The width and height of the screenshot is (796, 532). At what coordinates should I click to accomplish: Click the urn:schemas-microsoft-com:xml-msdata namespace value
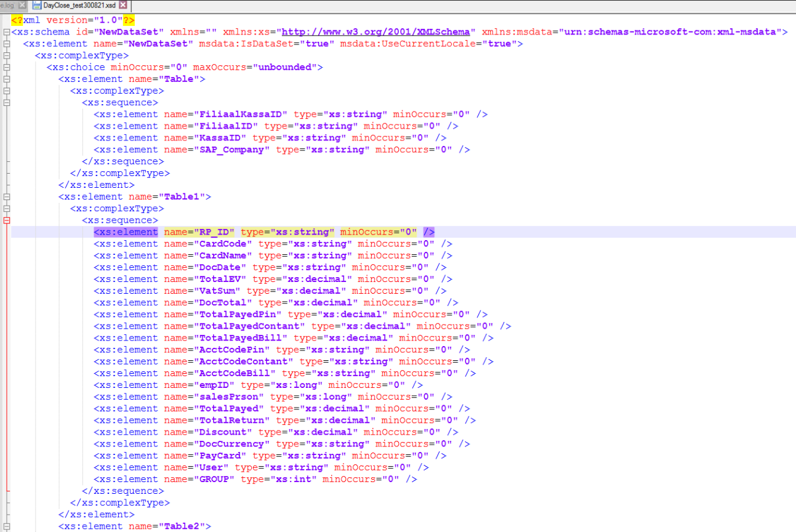[670, 32]
